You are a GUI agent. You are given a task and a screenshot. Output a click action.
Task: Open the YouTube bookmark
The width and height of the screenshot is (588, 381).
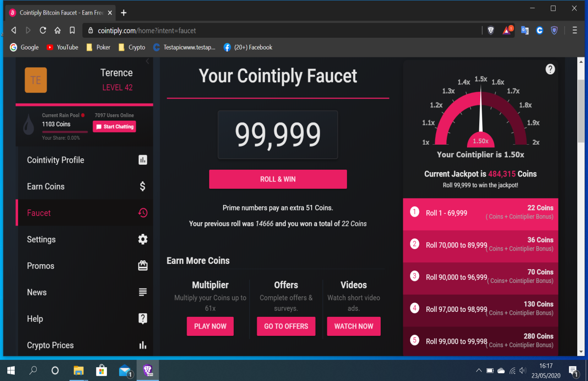[x=62, y=47]
